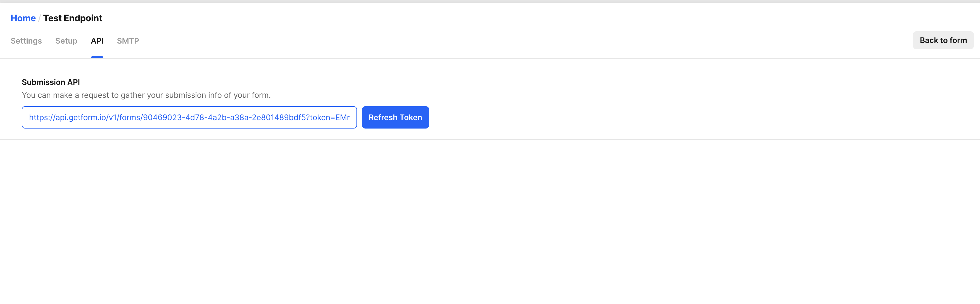Viewport: 980px width, 304px height.
Task: Click the Setup tab
Action: point(66,41)
